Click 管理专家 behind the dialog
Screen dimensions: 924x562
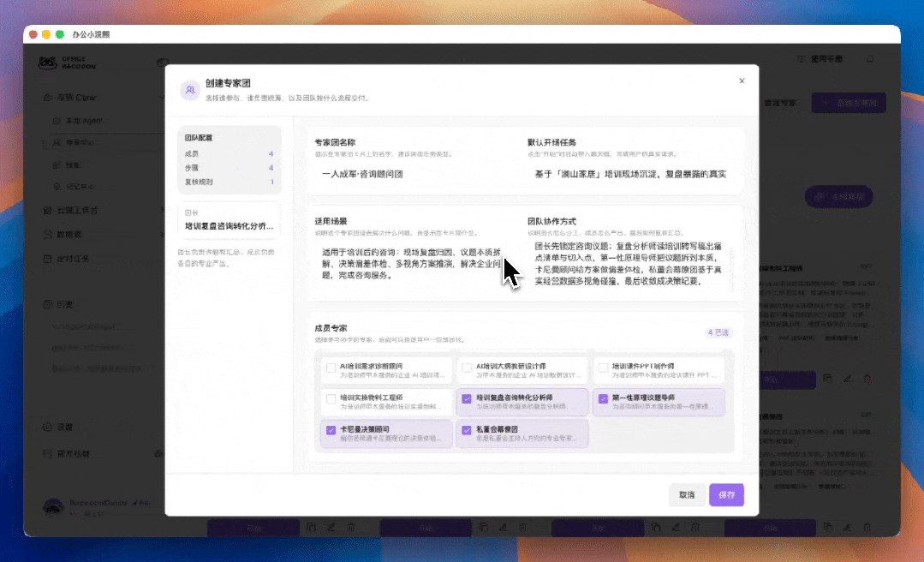[x=780, y=103]
